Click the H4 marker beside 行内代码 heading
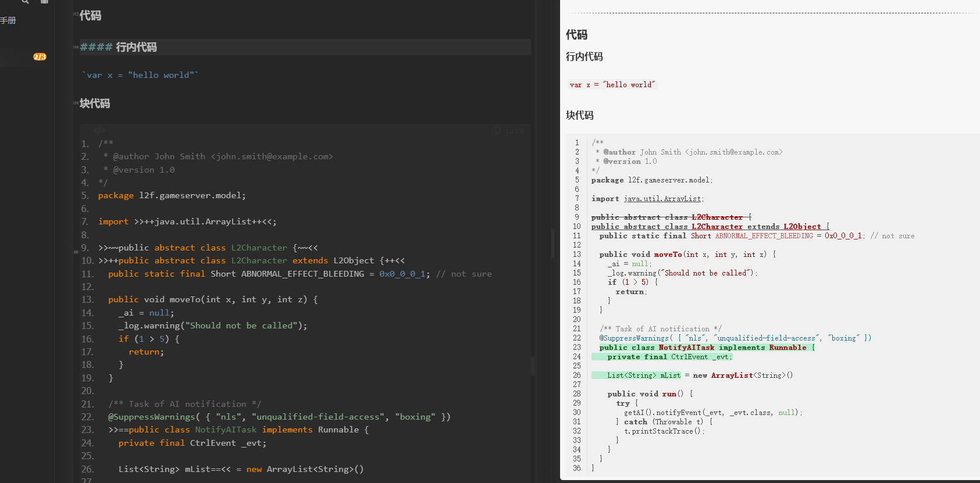This screenshot has width=980, height=483. click(76, 47)
